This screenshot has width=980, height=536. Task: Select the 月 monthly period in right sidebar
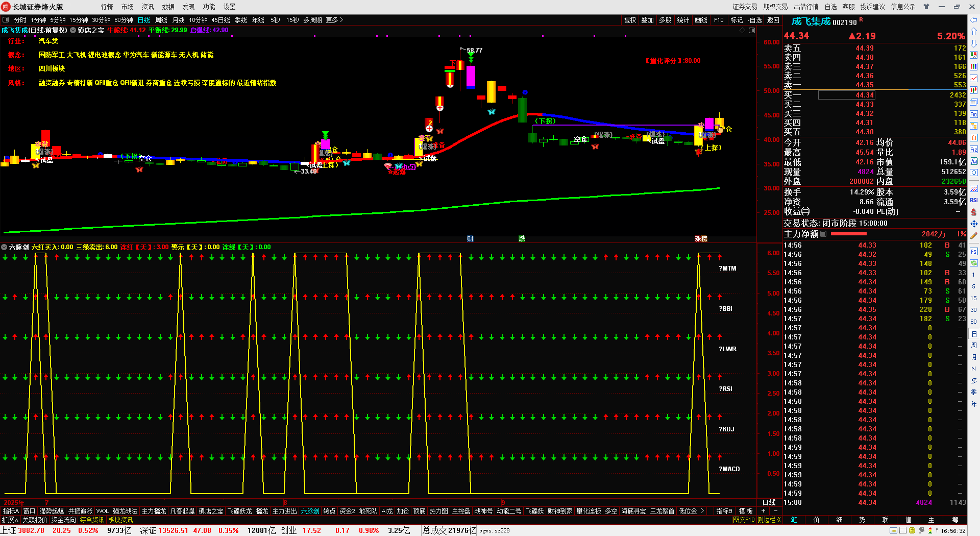coord(974,357)
